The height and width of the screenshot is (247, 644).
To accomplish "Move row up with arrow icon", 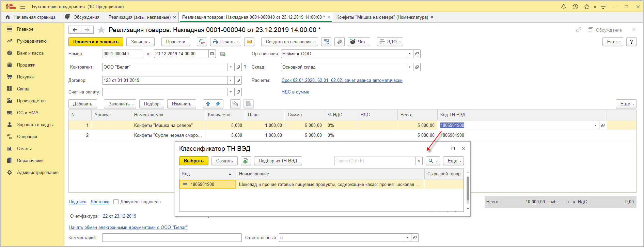I will [x=208, y=104].
